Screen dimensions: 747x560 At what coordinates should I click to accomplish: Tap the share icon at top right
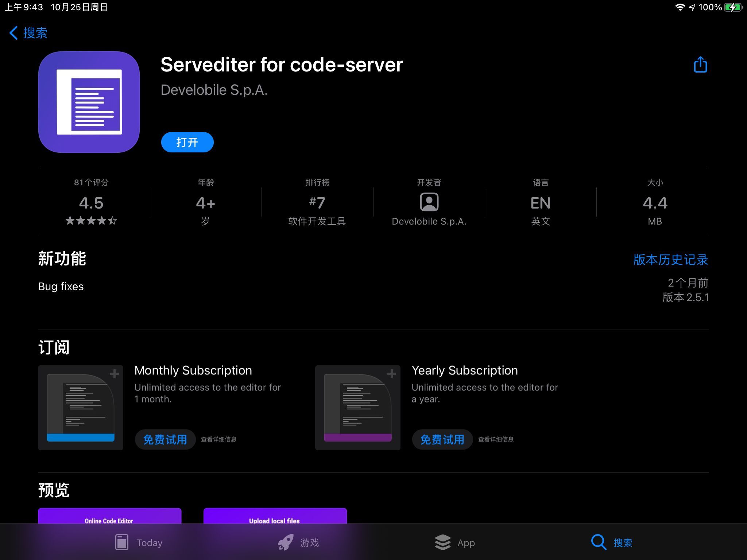[700, 65]
